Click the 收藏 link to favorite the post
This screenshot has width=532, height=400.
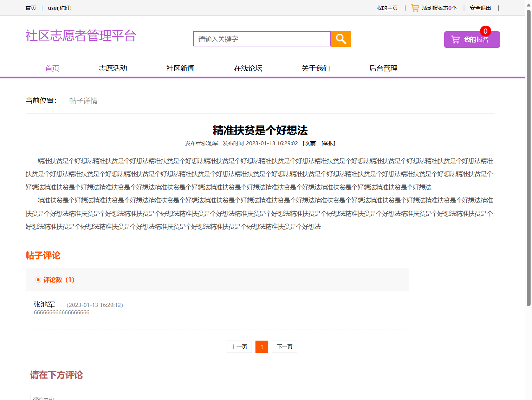pyautogui.click(x=309, y=143)
